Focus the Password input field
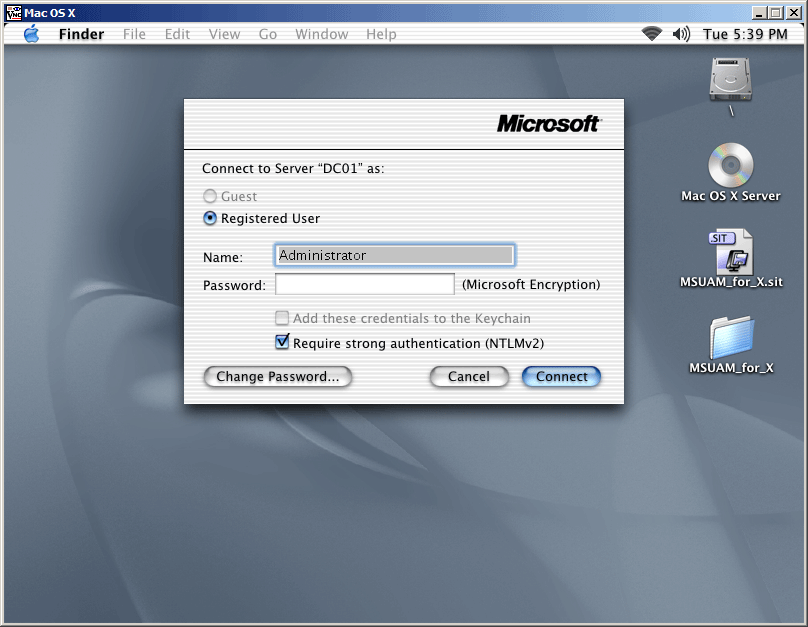Screen dimensions: 808x627 [x=365, y=285]
